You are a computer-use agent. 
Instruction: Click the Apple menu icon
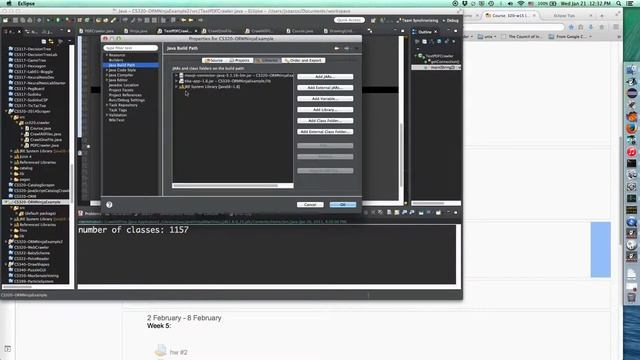(x=9, y=3)
